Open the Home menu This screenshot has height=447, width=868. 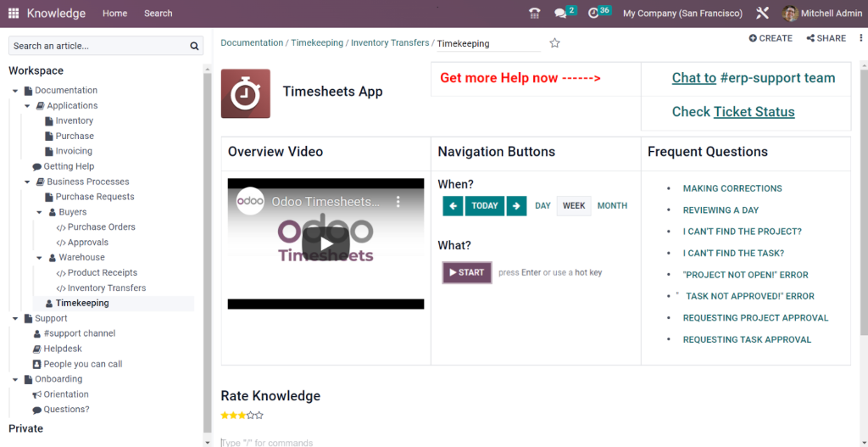tap(114, 14)
